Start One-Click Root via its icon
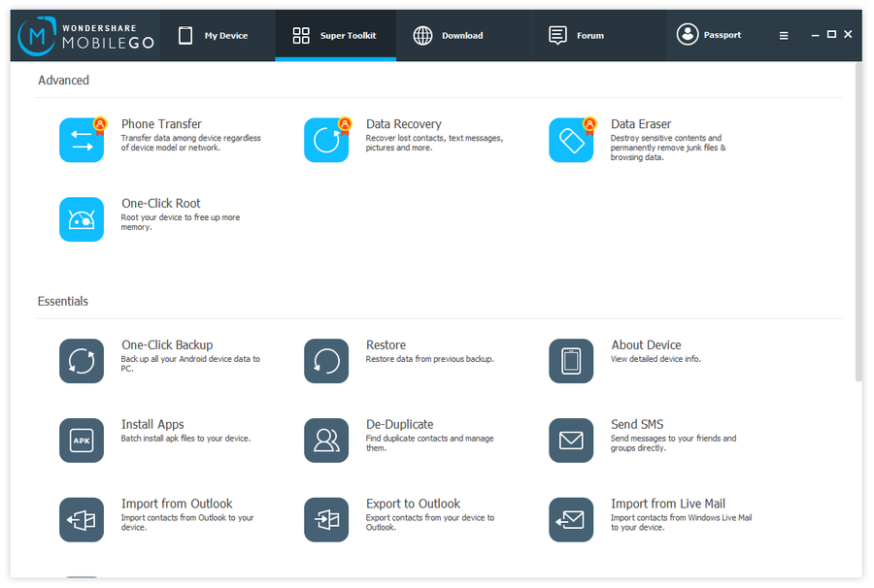 tap(82, 219)
